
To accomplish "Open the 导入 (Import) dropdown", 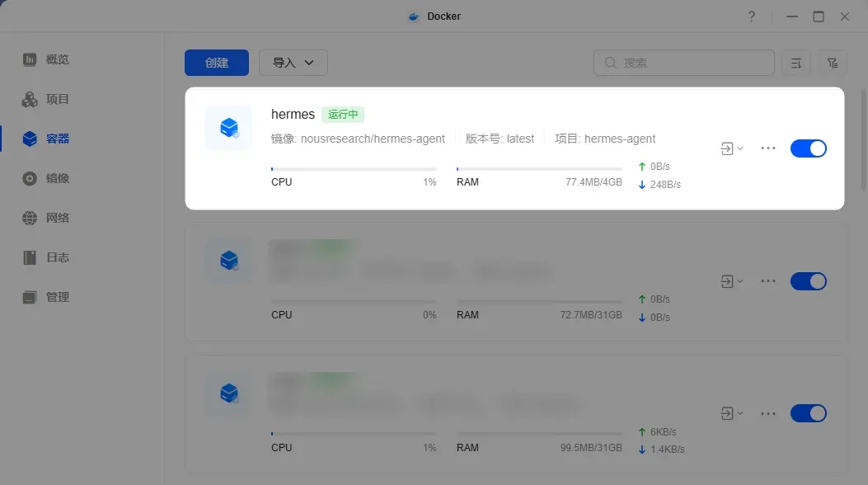I will (293, 62).
